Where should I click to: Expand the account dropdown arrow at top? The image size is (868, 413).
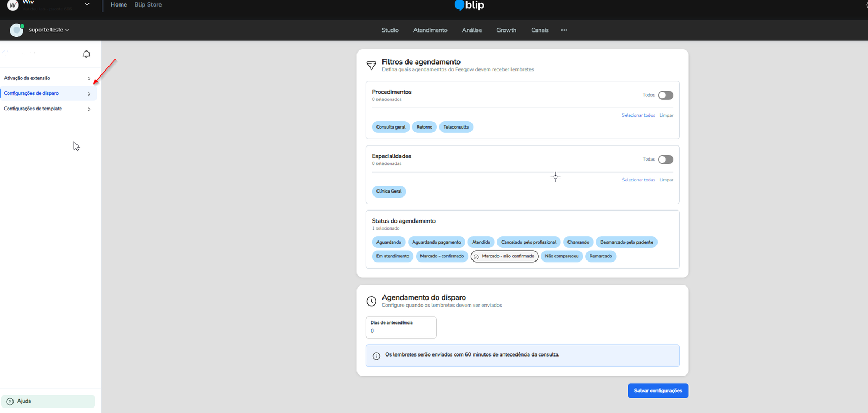[87, 4]
